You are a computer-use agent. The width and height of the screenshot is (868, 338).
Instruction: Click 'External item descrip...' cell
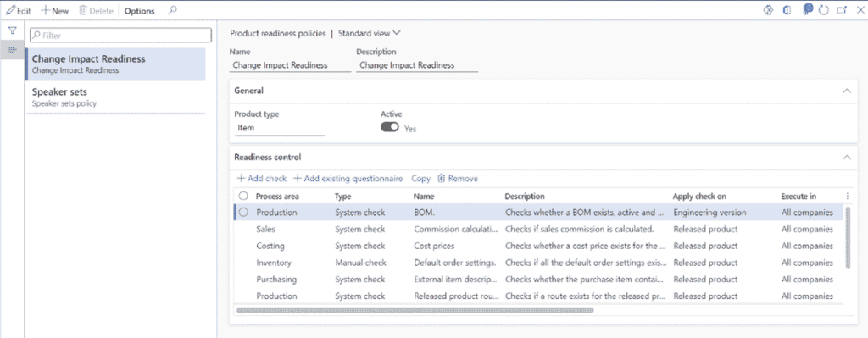click(x=455, y=280)
